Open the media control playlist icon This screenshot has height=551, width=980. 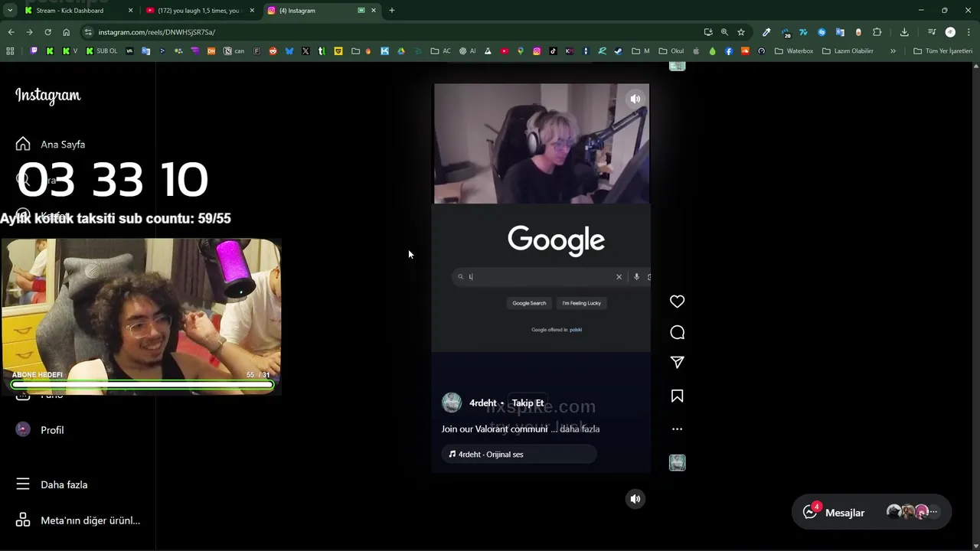coord(932,32)
